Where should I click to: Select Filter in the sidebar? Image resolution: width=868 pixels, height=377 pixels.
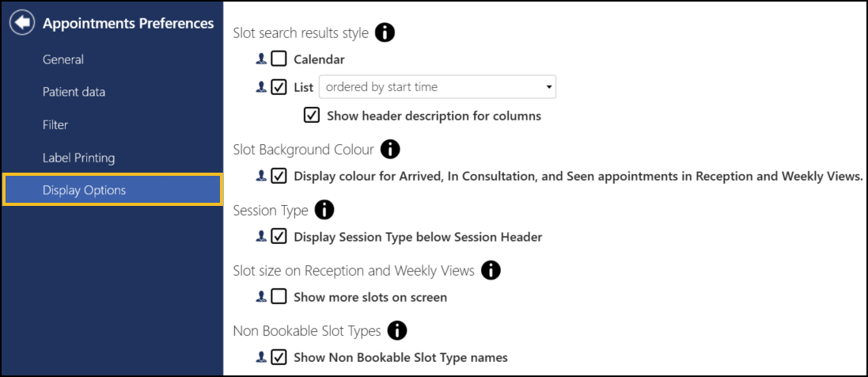tap(55, 124)
